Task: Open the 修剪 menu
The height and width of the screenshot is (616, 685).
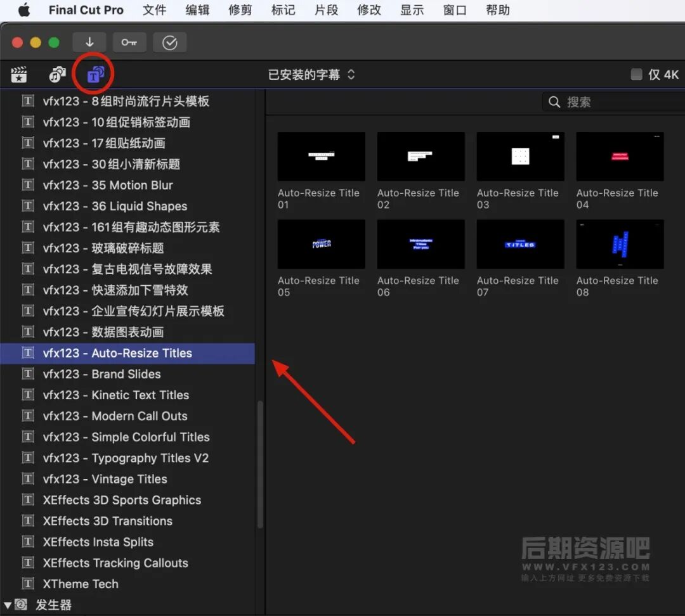Action: [x=240, y=10]
